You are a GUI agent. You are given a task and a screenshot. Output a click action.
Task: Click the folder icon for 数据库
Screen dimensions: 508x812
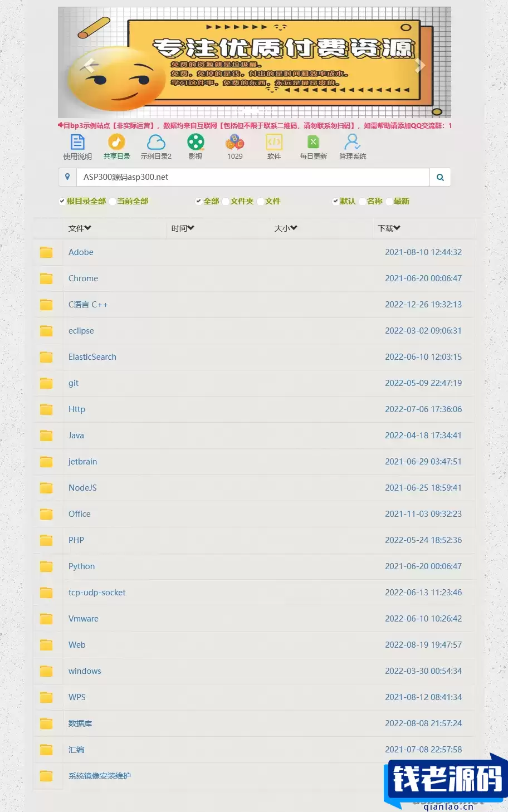coord(46,723)
